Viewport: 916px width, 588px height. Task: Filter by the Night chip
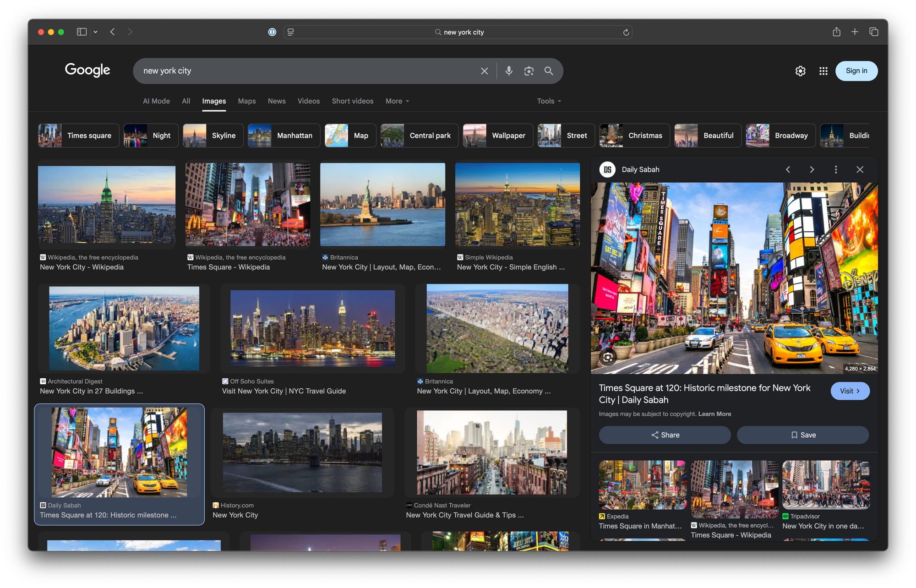151,136
